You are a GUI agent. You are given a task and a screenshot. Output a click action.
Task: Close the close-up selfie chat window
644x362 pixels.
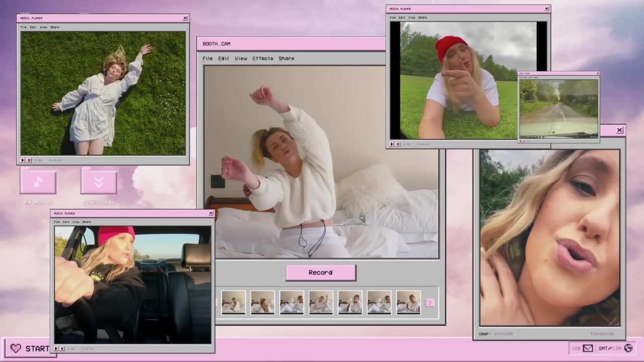[620, 130]
